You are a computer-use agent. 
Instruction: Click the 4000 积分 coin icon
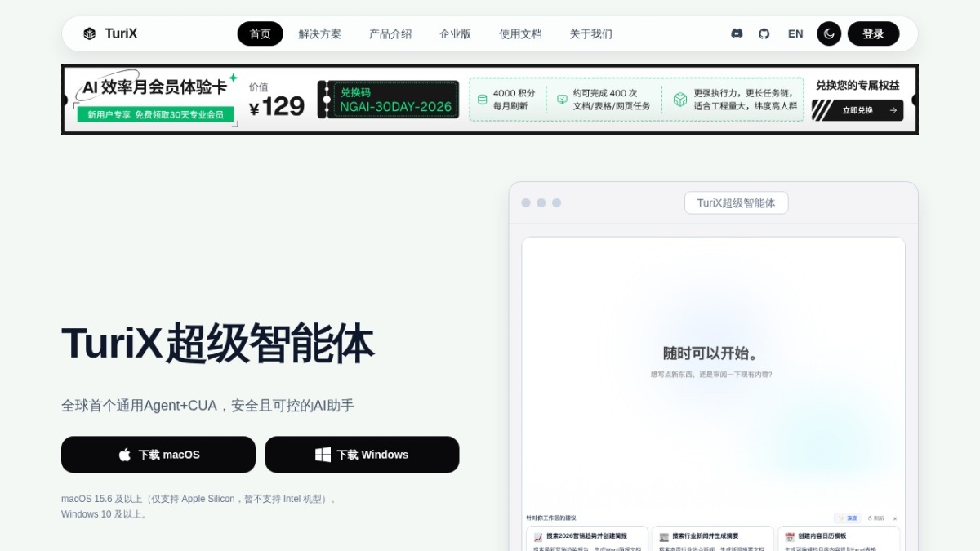tap(482, 100)
